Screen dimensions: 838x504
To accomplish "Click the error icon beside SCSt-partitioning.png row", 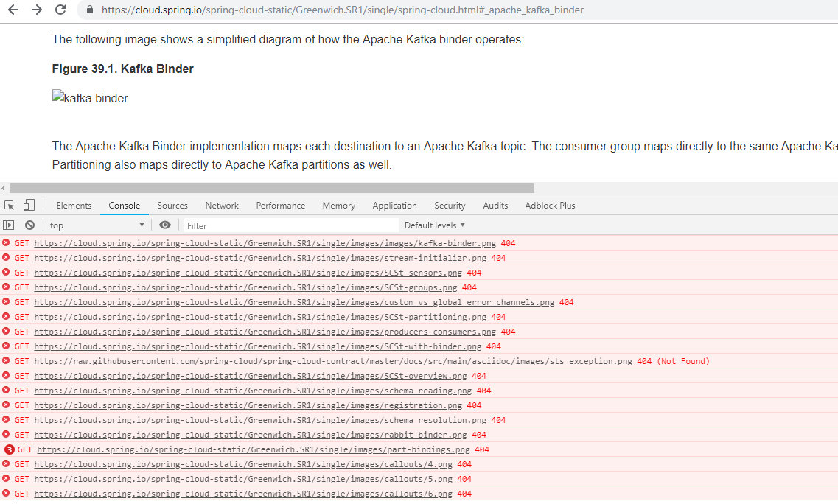I will (x=6, y=316).
